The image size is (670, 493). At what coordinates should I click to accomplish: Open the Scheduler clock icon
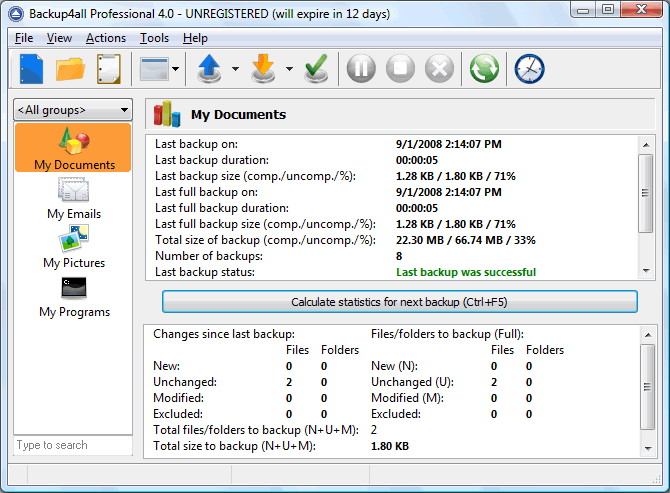tap(529, 69)
